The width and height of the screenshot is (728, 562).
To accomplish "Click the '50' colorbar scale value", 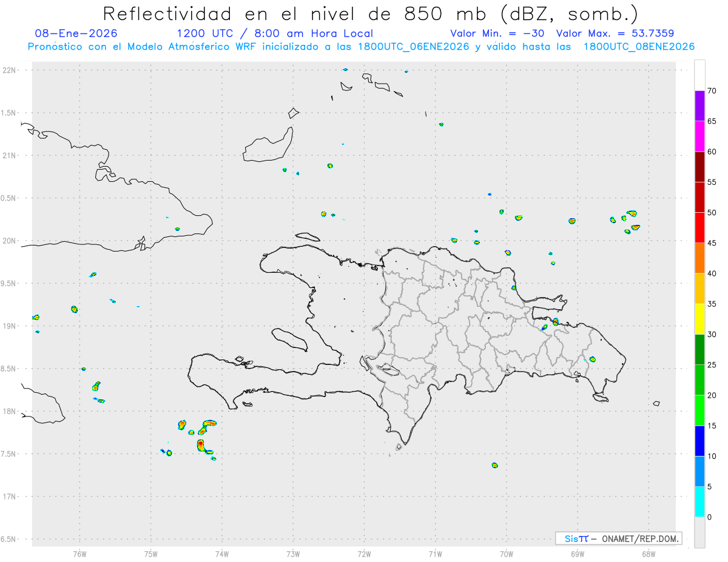I will point(712,213).
